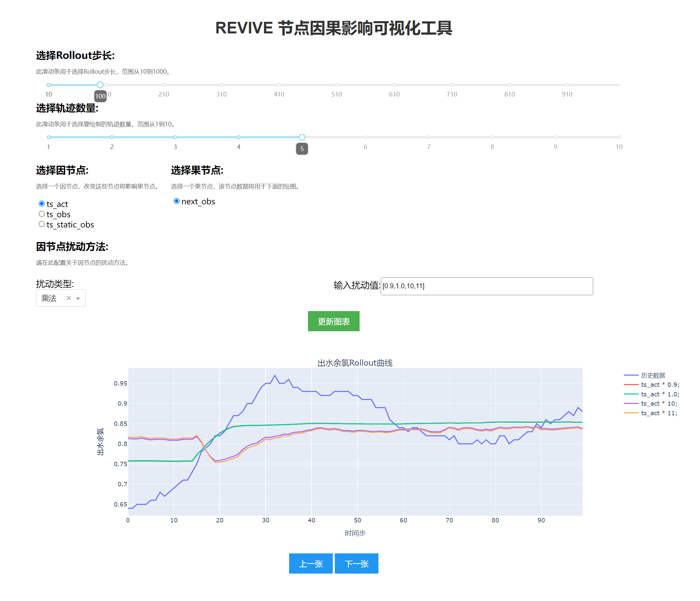Select the ts_static_obs cause node radio
This screenshot has width=700, height=601.
coord(42,224)
